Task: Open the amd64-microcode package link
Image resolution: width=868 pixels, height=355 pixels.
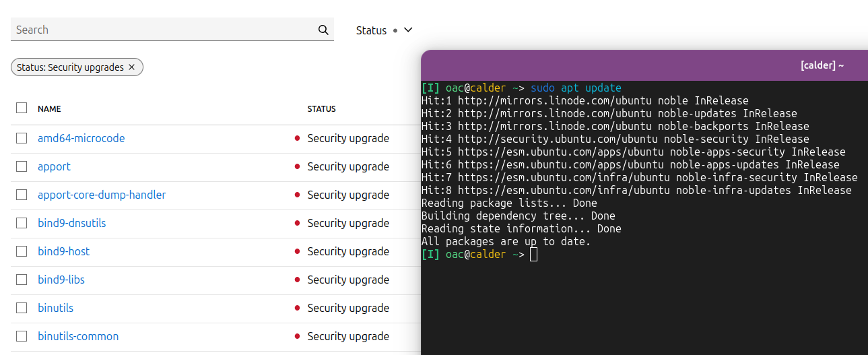Action: [x=81, y=138]
